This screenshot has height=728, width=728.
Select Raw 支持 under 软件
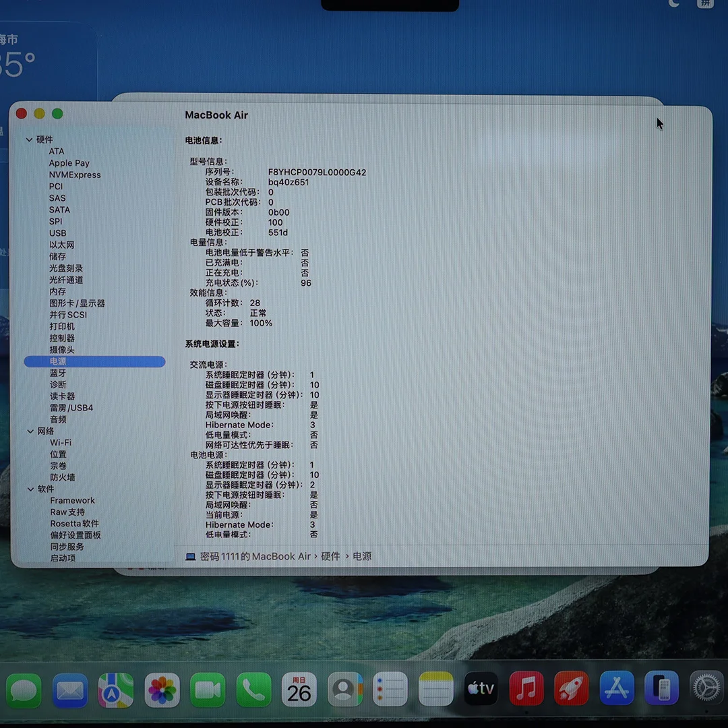(67, 512)
